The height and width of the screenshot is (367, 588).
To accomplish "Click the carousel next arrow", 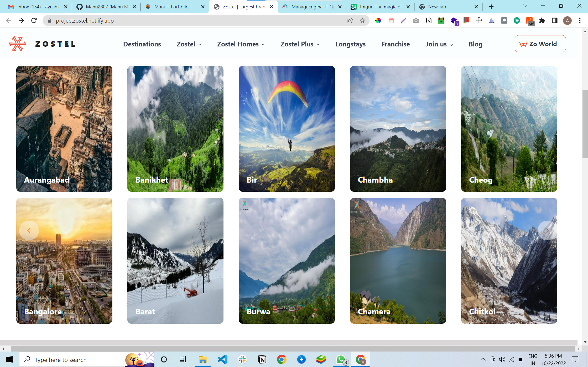I will (x=547, y=230).
